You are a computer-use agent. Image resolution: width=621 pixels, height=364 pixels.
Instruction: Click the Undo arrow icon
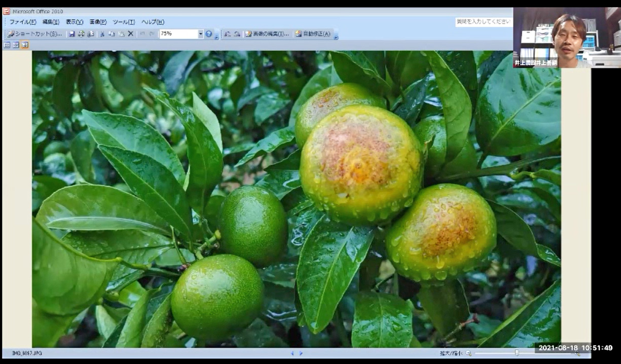[141, 34]
